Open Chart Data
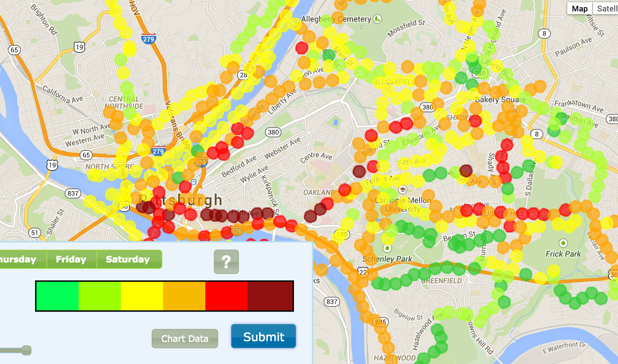This screenshot has width=618, height=364. (x=185, y=339)
